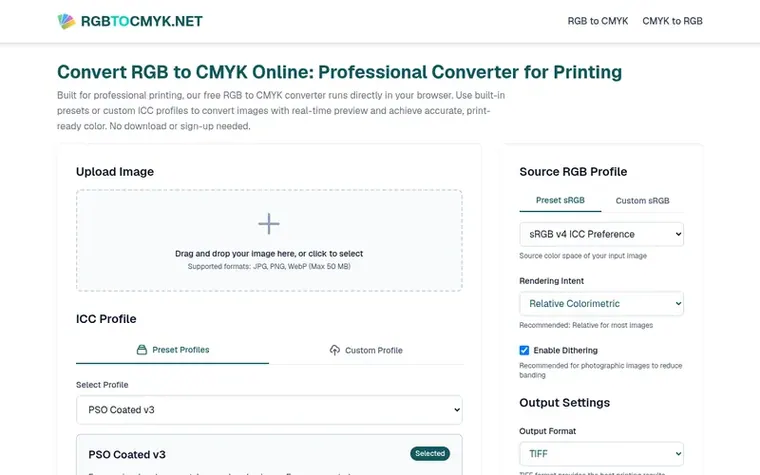760x475 pixels.
Task: Open the CMYK to RGB nav link
Action: click(672, 21)
